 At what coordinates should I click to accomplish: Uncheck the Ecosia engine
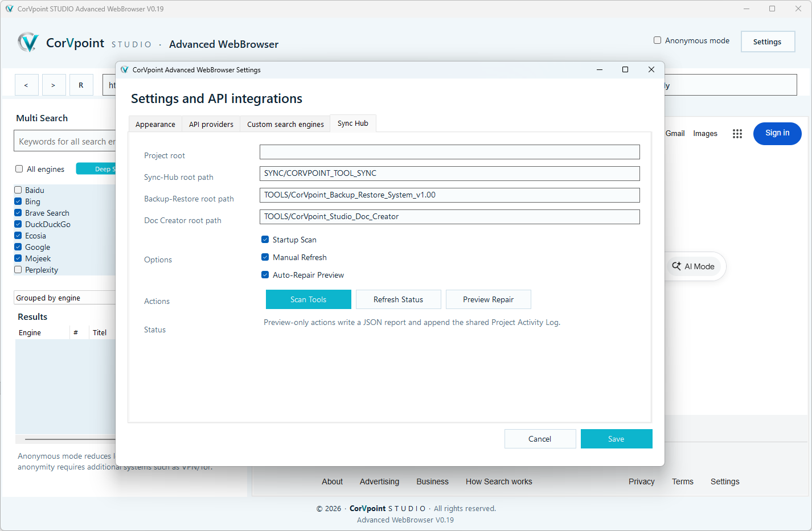click(18, 236)
